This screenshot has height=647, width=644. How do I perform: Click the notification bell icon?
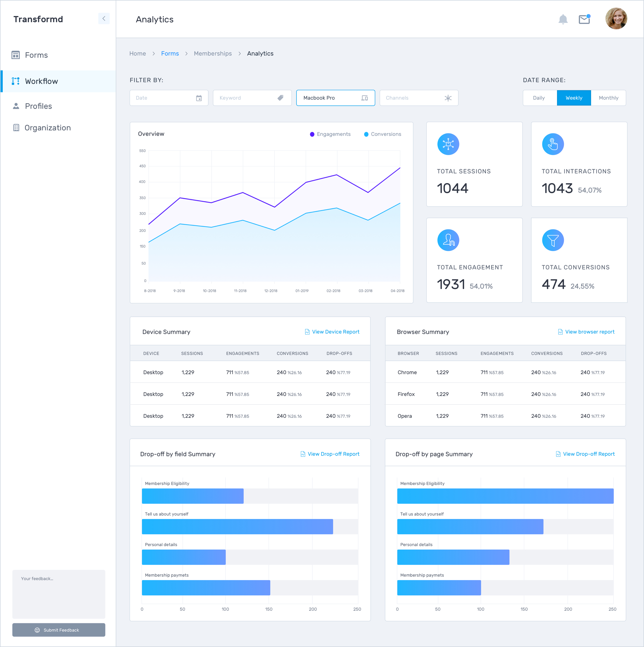(563, 19)
